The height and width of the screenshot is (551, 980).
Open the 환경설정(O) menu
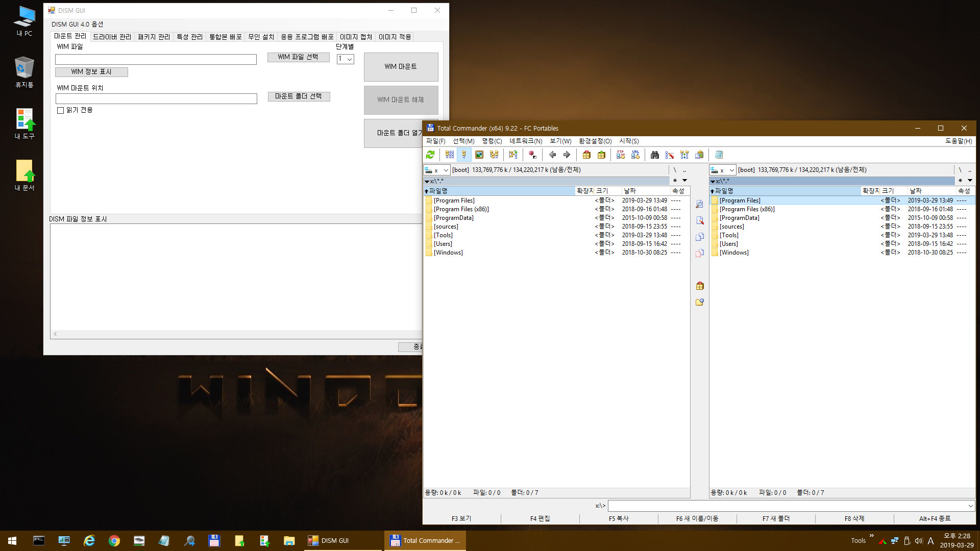click(595, 141)
